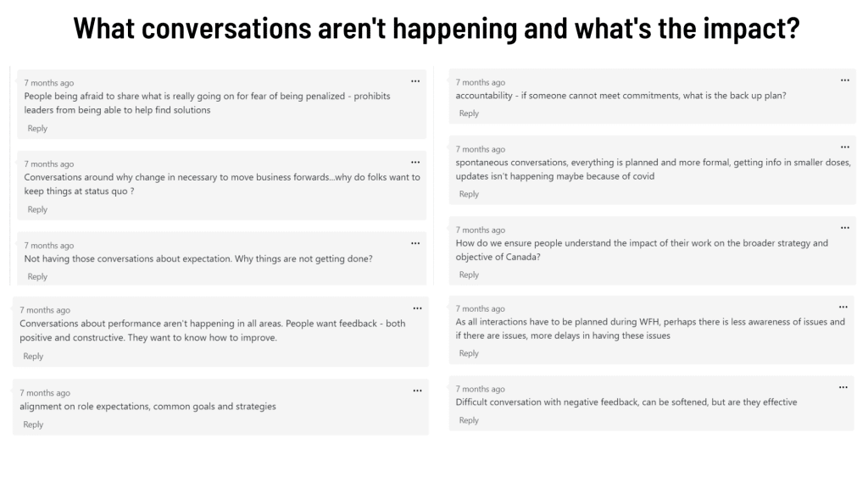
Task: Reply to 'Difficult conversation with negative feedback' comment
Action: 469,420
